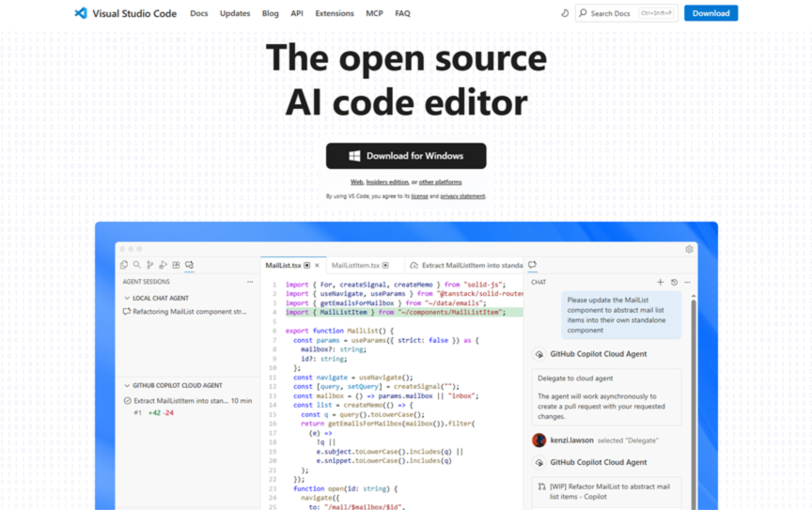Open the Docs menu item
Screen dimensions: 812x510
point(199,13)
